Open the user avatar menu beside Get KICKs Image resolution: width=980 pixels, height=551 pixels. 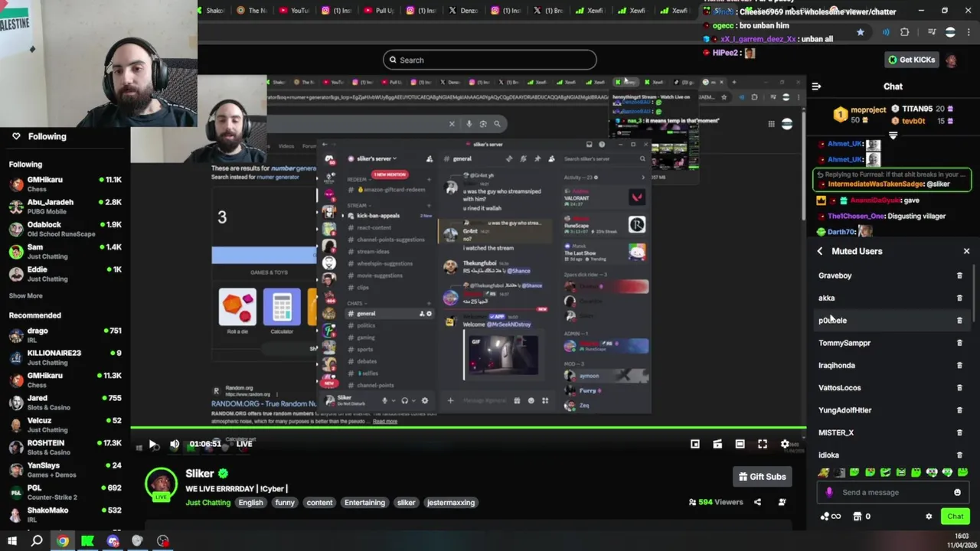tap(951, 60)
